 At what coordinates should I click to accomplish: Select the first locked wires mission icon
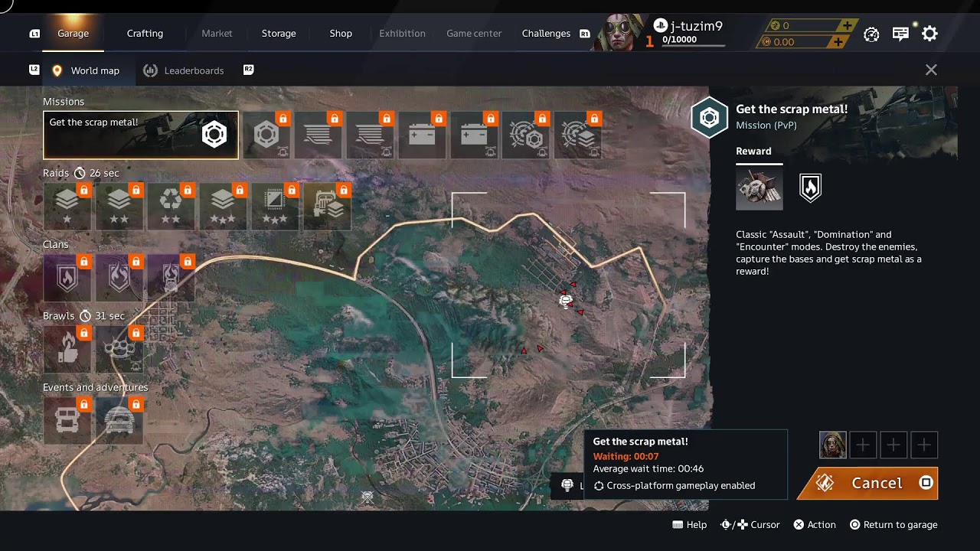point(318,135)
